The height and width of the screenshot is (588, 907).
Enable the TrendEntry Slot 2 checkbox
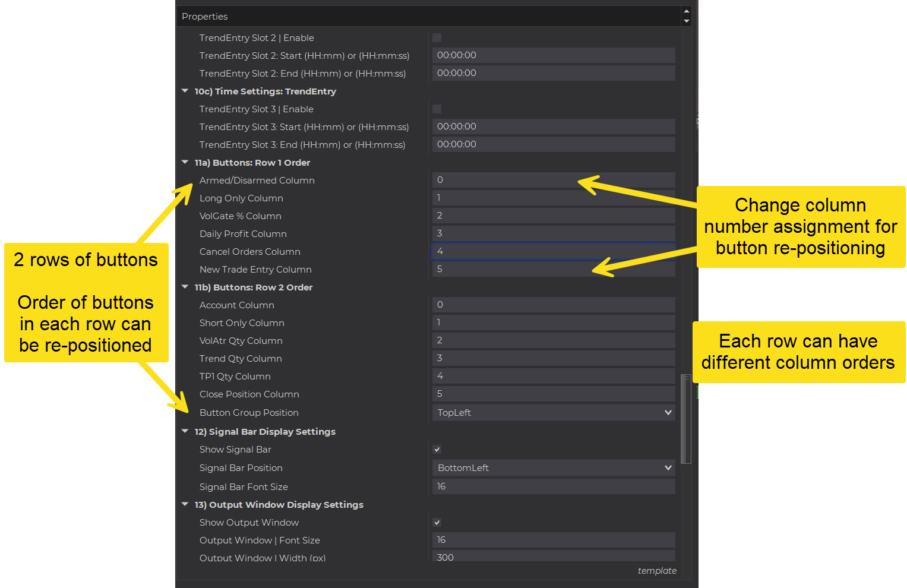(x=437, y=38)
